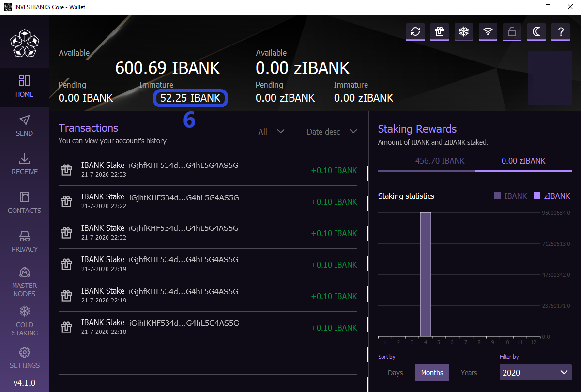
Task: Click the cold staking snowflake top icon
Action: (464, 32)
